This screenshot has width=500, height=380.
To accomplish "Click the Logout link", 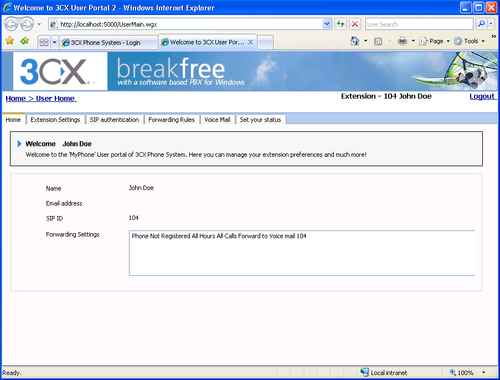I will [482, 96].
